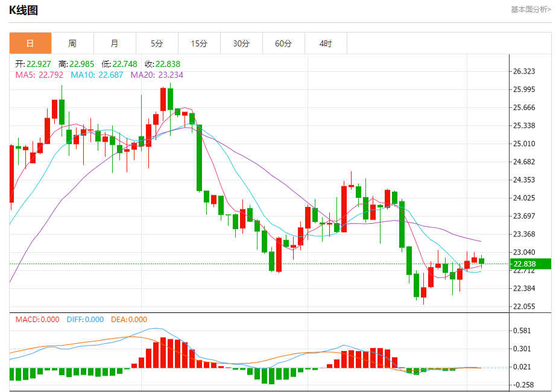Click the 23.040 price axis label

[524, 252]
